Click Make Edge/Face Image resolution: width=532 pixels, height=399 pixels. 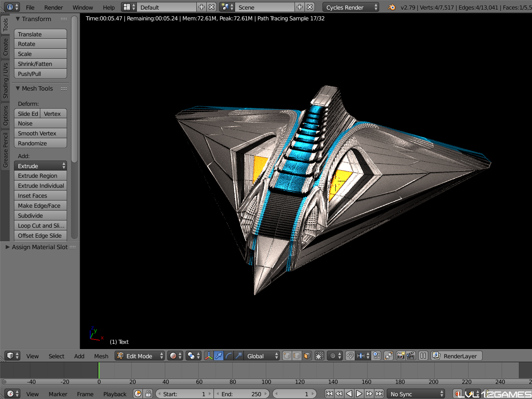pyautogui.click(x=40, y=206)
